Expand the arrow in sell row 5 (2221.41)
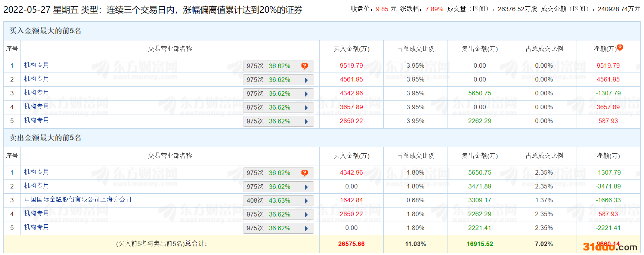Image resolution: width=644 pixels, height=255 pixels. 306,228
